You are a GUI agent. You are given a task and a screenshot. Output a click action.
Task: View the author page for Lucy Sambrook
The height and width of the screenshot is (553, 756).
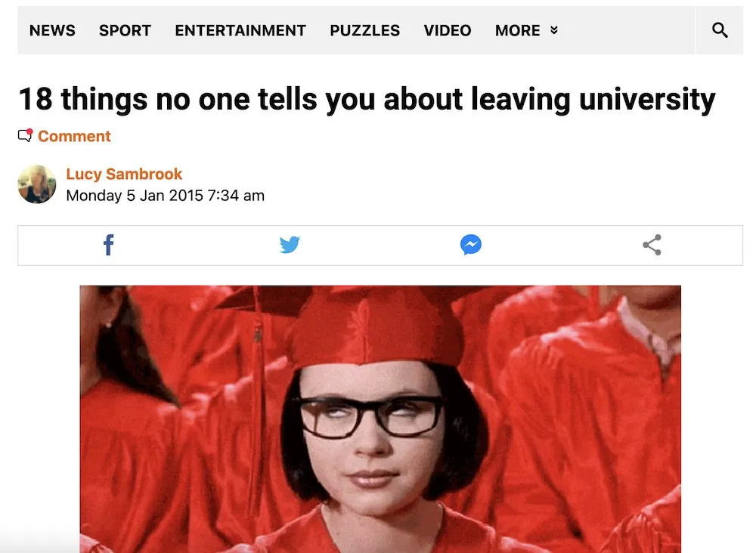124,174
